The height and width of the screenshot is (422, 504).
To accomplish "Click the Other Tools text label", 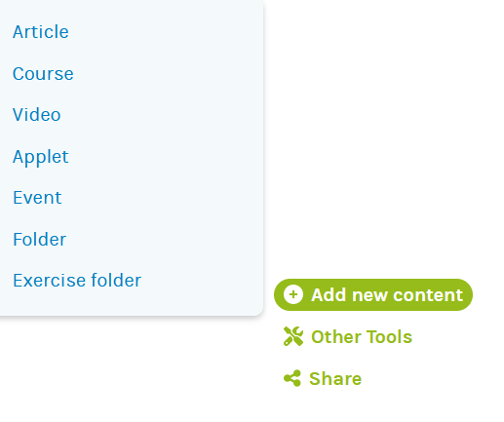I will coord(362,336).
